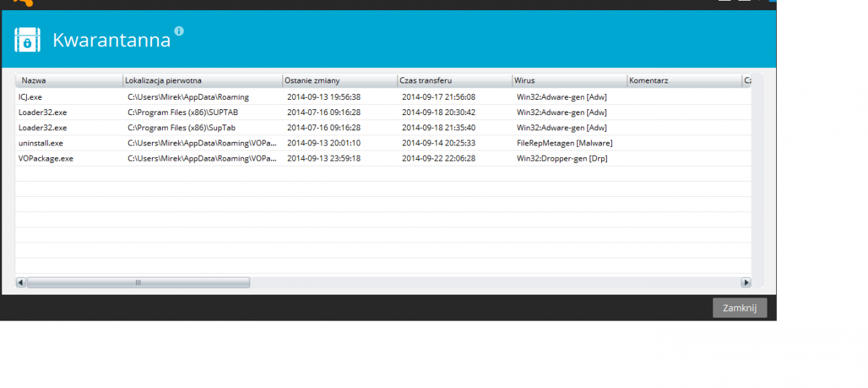Screen dimensions: 868x388
Task: Sort by Czas transferu column header
Action: (455, 80)
